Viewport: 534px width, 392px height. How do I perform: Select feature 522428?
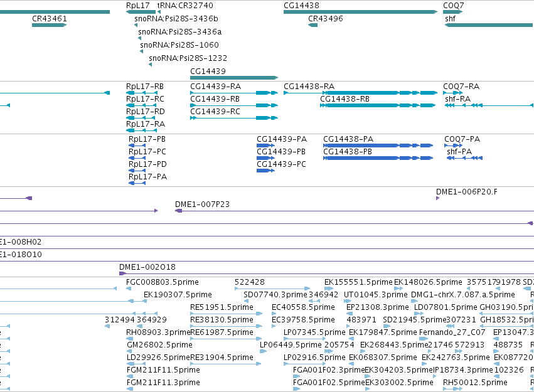(x=249, y=282)
